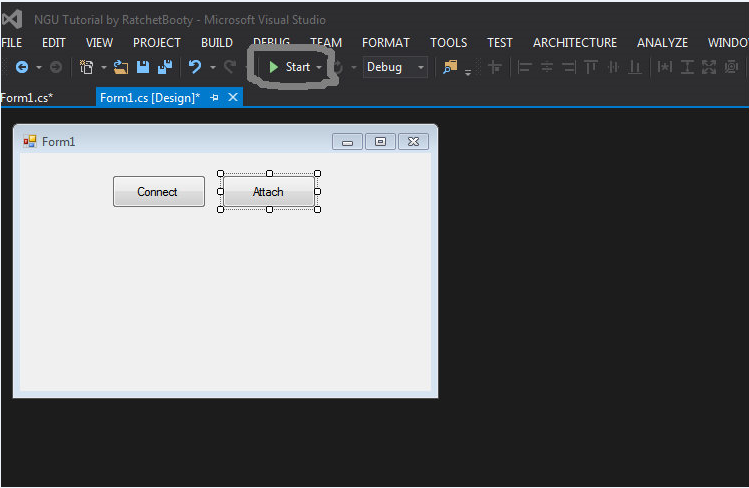
Task: Click the Align Middles icon
Action: [x=613, y=67]
